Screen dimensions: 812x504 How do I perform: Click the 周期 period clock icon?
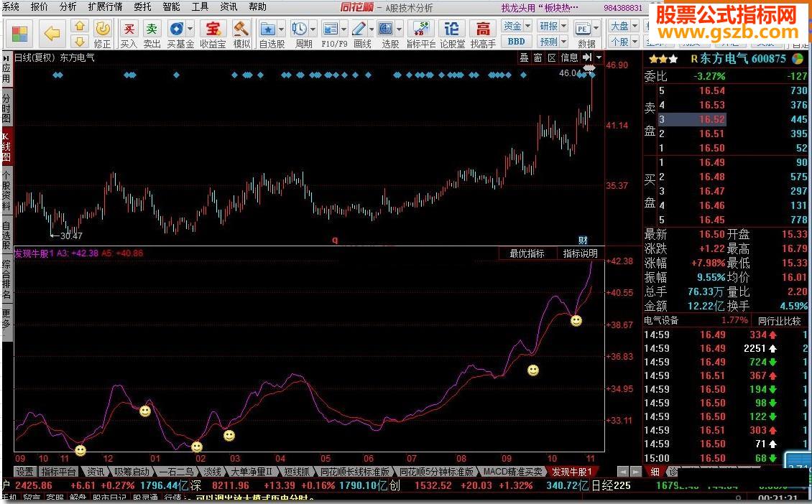pyautogui.click(x=300, y=29)
